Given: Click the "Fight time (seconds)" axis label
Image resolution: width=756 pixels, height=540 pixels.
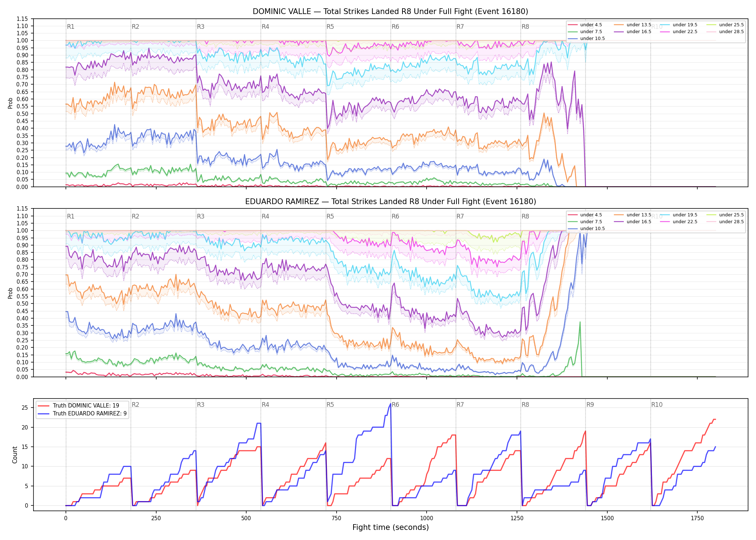Looking at the screenshot, I should point(391,528).
